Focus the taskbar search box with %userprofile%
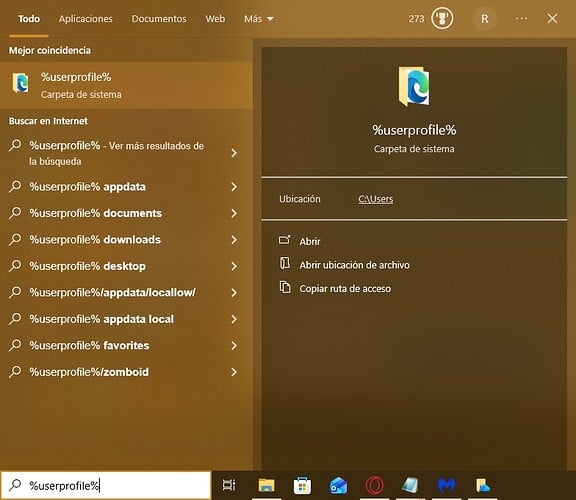This screenshot has height=500, width=576. (106, 486)
